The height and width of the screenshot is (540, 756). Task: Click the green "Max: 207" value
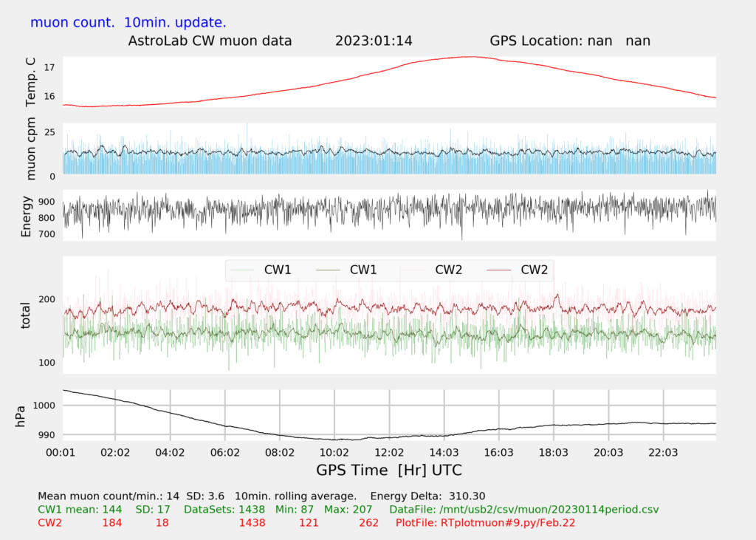point(348,510)
